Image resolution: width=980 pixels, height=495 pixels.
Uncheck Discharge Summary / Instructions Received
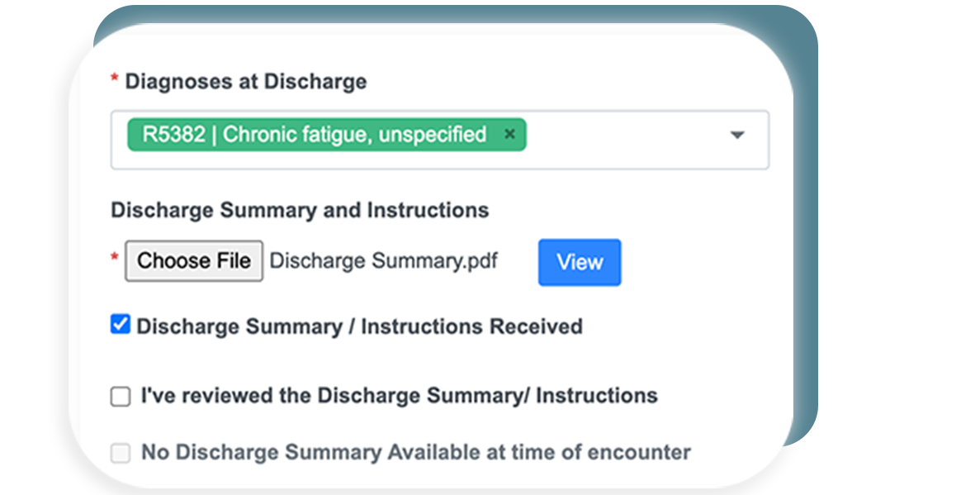pyautogui.click(x=120, y=325)
